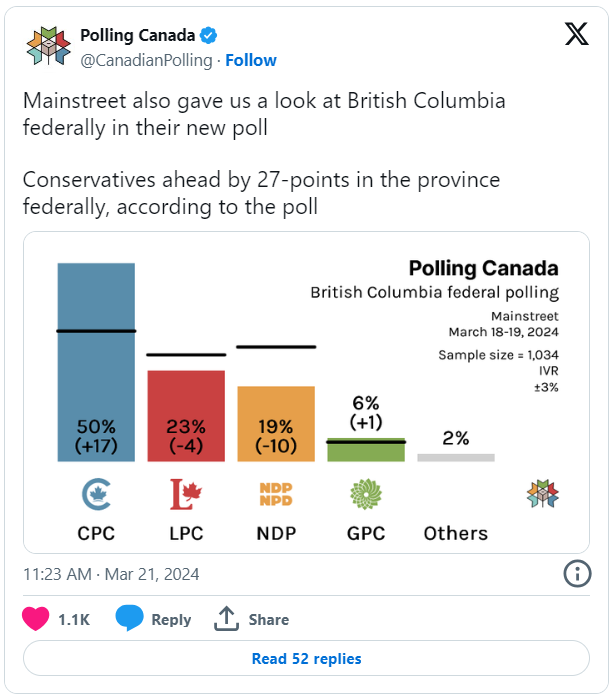Click the Liberal LPC party logo
Viewport: 612px width, 698px height.
coord(186,494)
